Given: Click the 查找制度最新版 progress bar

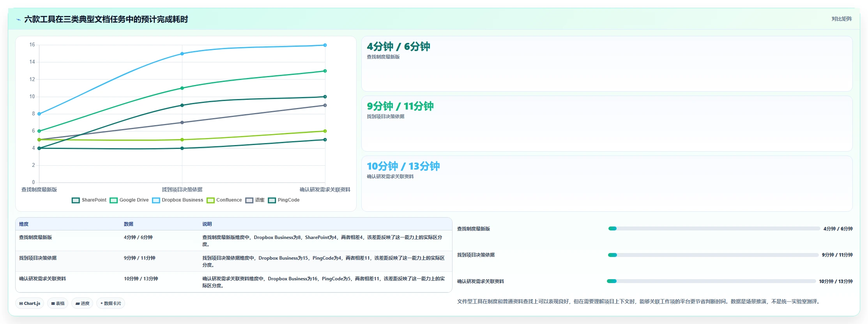Looking at the screenshot, I should pos(714,228).
